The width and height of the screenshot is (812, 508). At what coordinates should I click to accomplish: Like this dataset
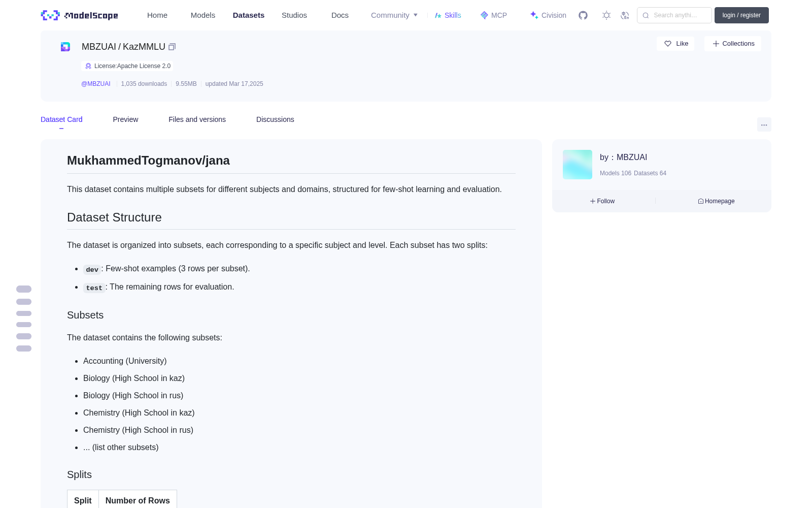(x=675, y=44)
